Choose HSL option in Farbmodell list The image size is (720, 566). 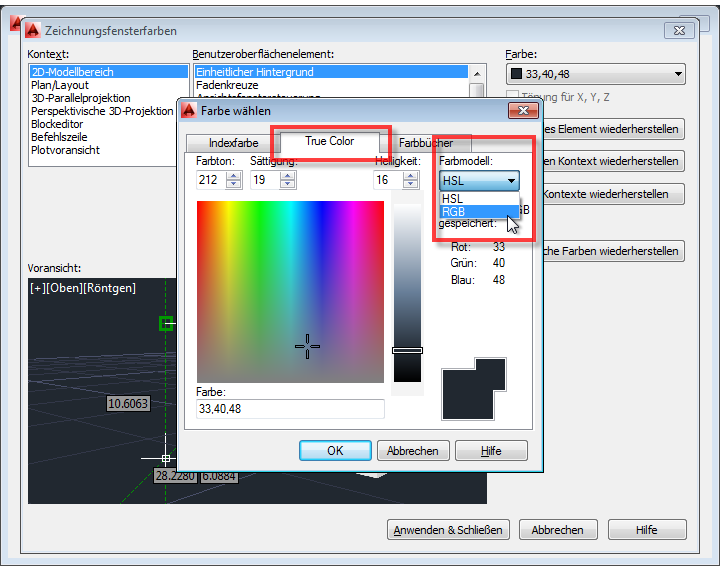(x=453, y=198)
